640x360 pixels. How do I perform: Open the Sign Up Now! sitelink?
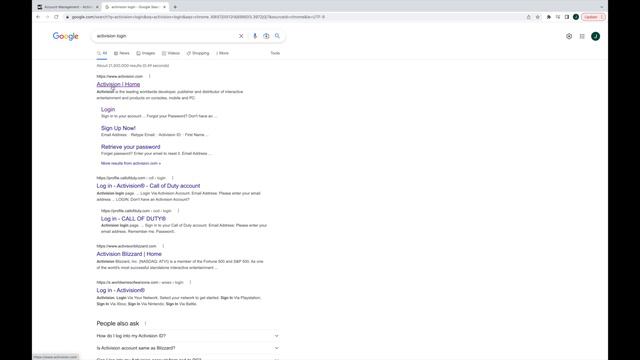pos(118,128)
